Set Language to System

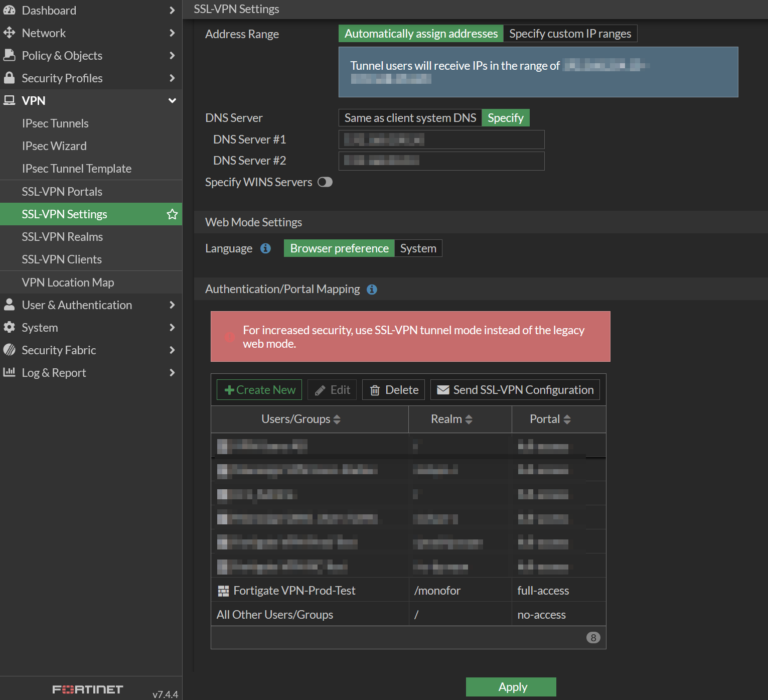418,248
